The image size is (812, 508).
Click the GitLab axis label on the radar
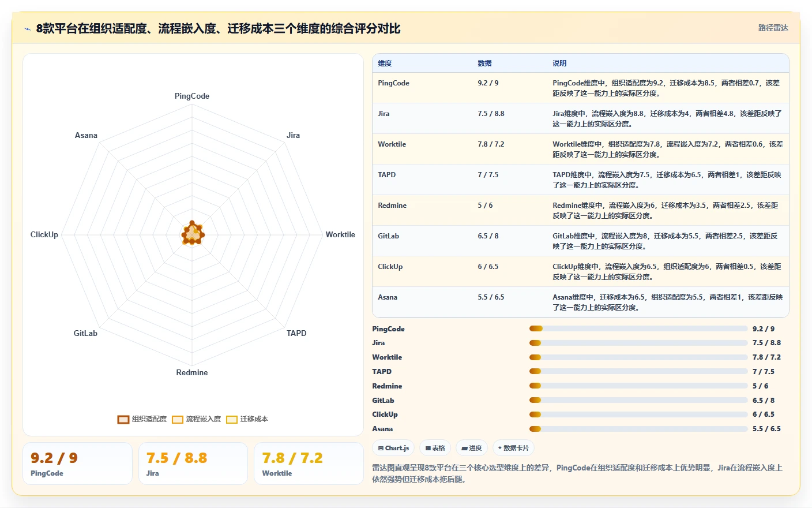(x=85, y=333)
